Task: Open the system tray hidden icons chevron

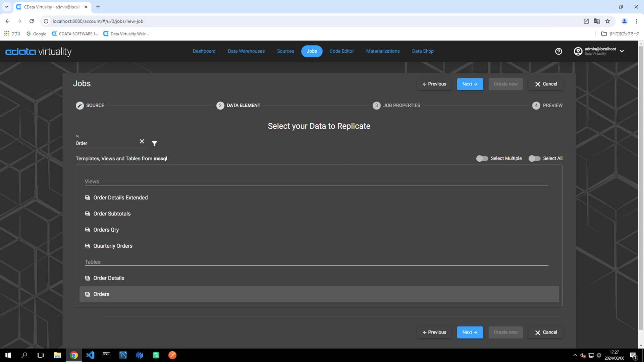Action: pos(575,355)
